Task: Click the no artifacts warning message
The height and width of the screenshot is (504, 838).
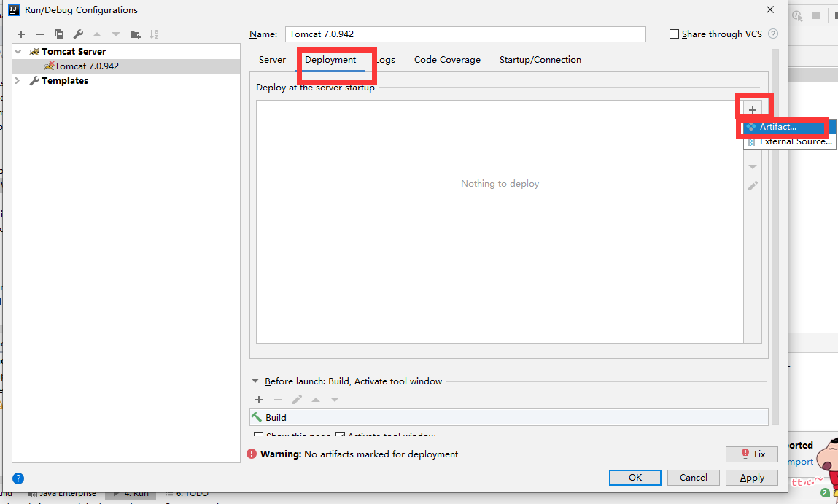Action: point(359,454)
